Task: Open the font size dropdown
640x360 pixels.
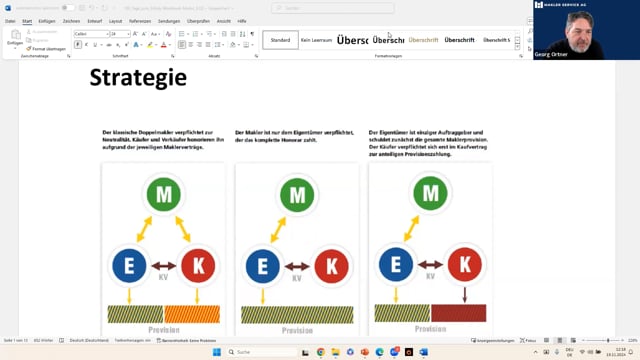Action: (x=128, y=34)
